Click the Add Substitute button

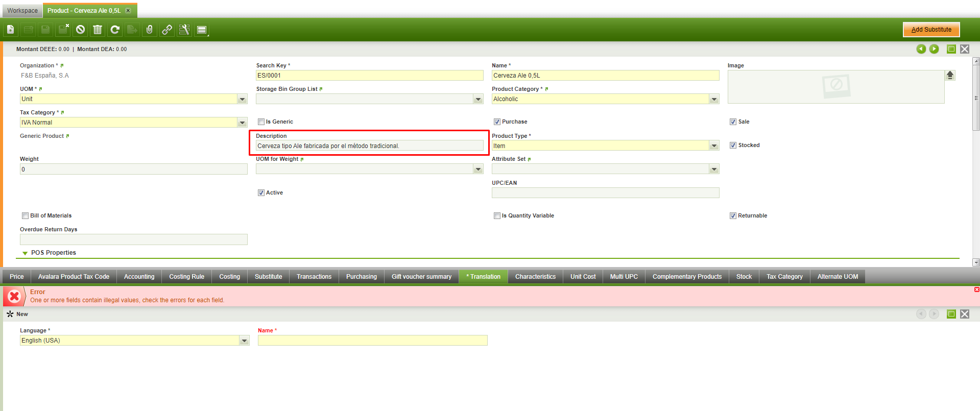pyautogui.click(x=931, y=30)
